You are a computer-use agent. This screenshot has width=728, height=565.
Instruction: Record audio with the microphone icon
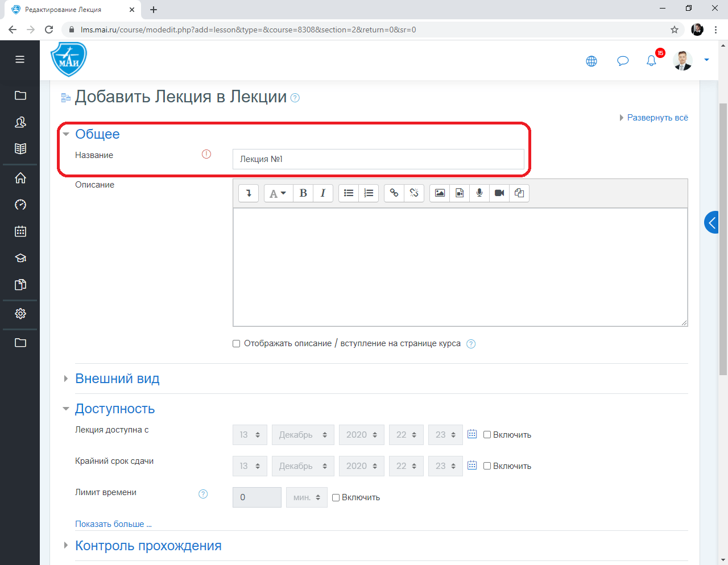(x=479, y=193)
